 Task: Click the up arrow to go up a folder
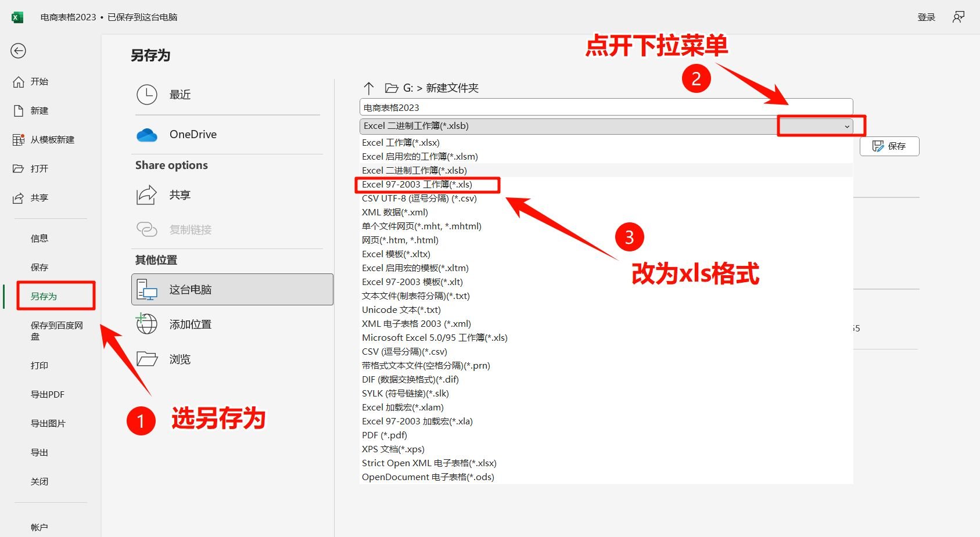click(369, 88)
